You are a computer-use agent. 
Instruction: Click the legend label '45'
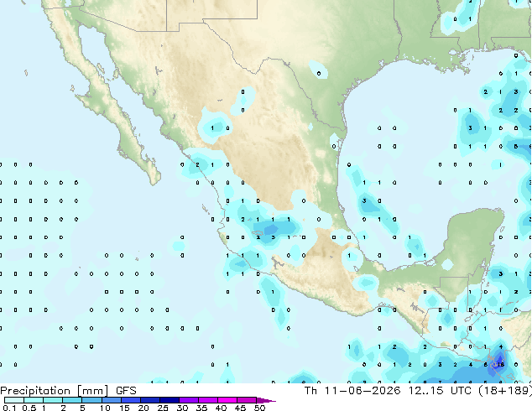[240, 408]
